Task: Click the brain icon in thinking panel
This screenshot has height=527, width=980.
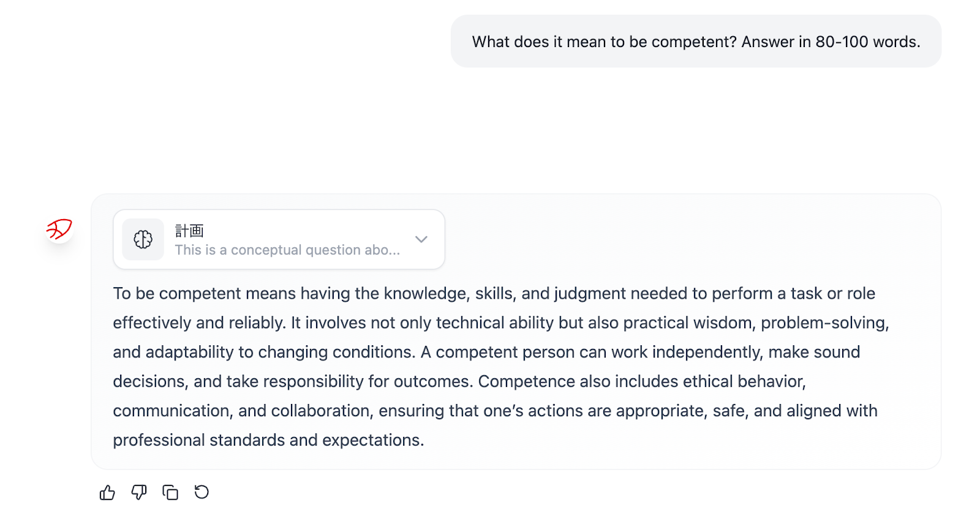Action: pyautogui.click(x=143, y=239)
